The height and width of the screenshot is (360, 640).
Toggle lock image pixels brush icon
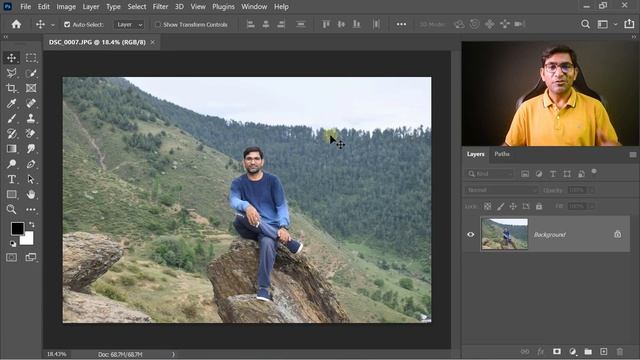[500, 207]
